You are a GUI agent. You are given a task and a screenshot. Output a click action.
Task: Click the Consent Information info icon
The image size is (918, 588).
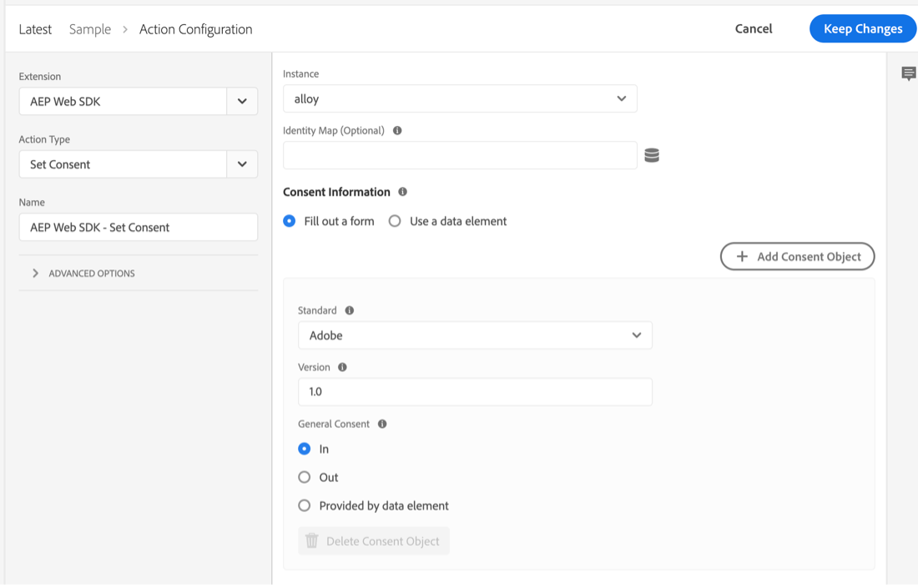pyautogui.click(x=402, y=192)
